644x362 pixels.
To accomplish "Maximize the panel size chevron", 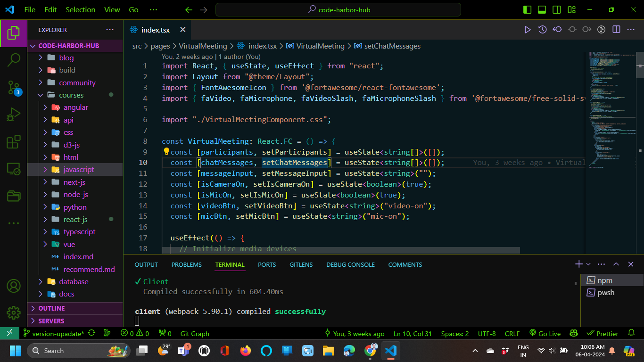I will 616,264.
